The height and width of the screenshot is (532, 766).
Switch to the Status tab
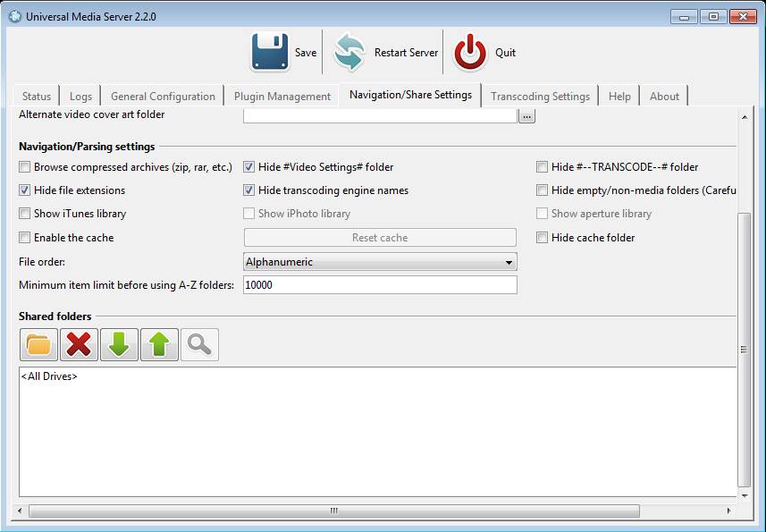(x=36, y=97)
